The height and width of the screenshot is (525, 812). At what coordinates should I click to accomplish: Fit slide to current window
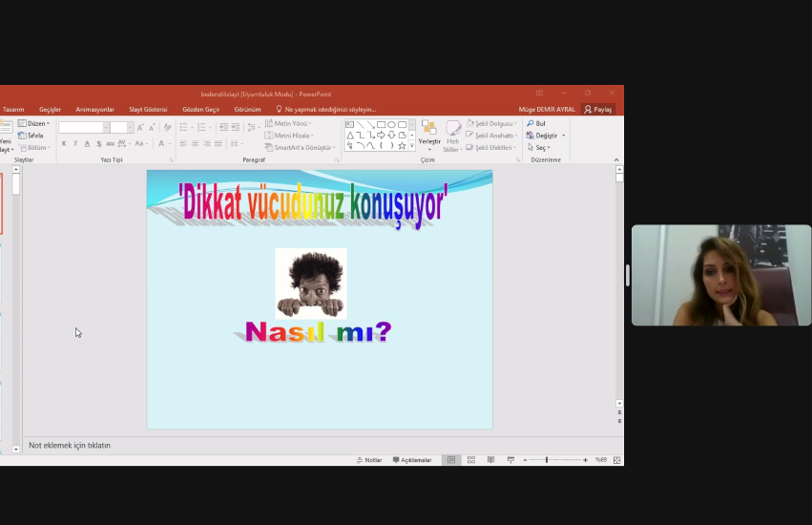click(616, 460)
